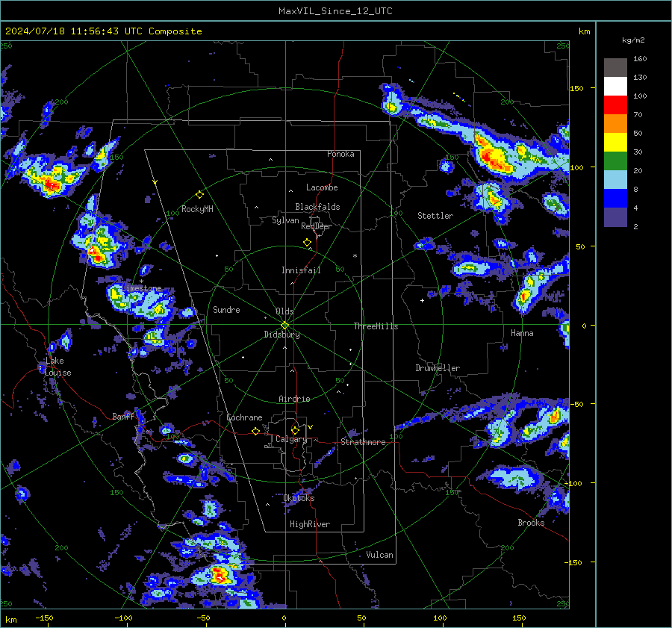The width and height of the screenshot is (672, 628).
Task: Click the Olds label
Action: [284, 311]
